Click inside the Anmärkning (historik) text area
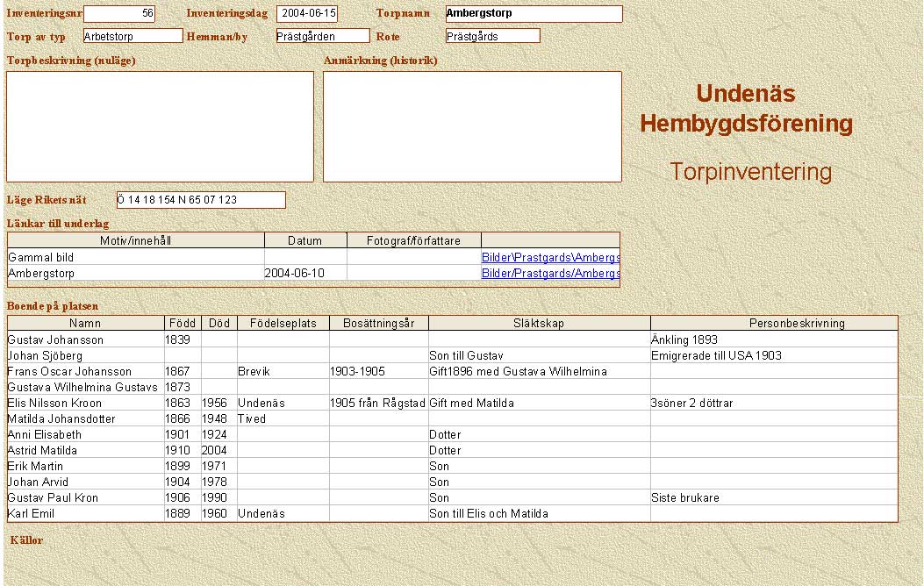The width and height of the screenshot is (924, 586). pos(472,126)
